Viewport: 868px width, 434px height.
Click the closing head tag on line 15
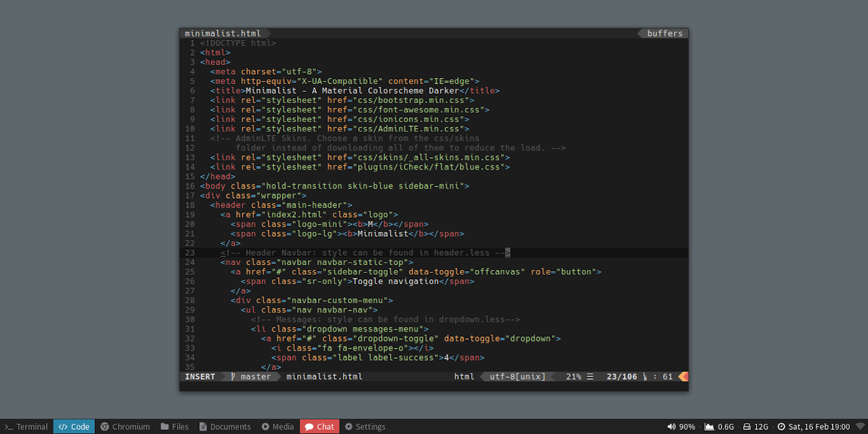pyautogui.click(x=218, y=176)
